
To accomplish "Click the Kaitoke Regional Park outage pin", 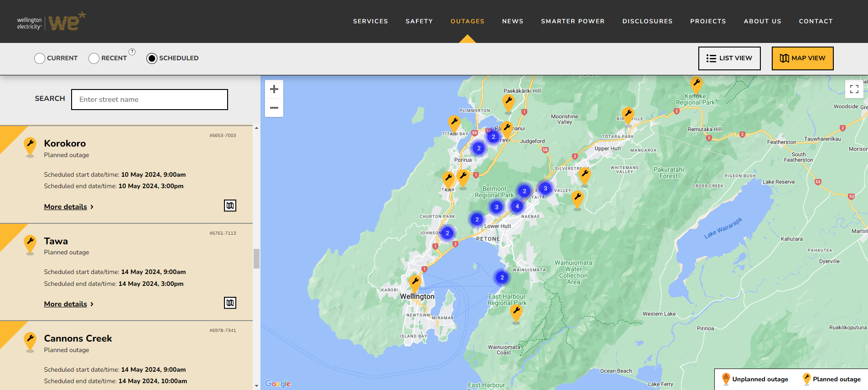I will point(696,84).
